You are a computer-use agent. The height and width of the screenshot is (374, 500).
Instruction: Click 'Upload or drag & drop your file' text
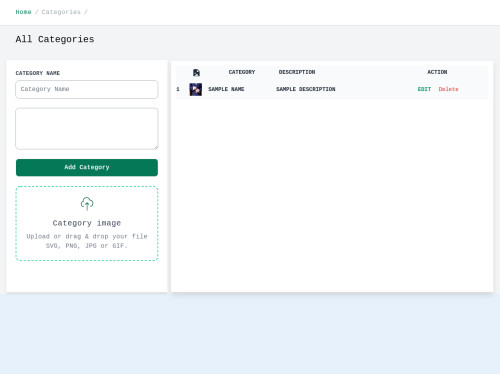87,236
